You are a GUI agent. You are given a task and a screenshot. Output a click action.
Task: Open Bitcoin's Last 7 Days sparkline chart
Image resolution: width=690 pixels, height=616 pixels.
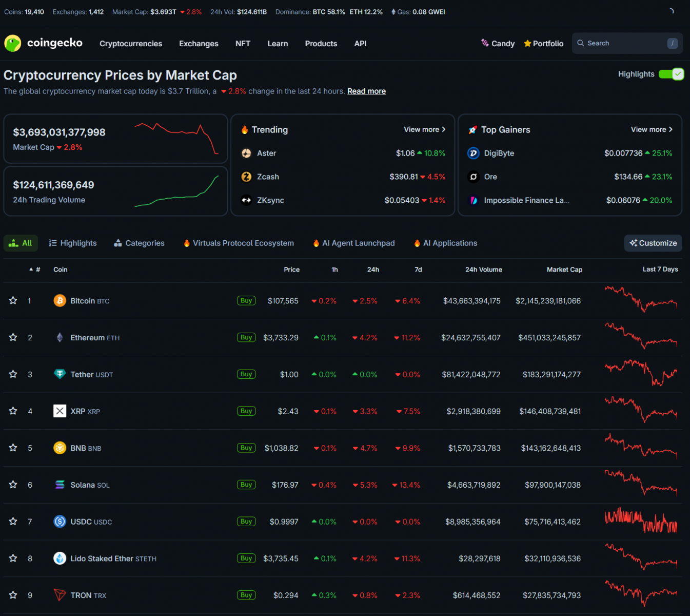(x=641, y=301)
